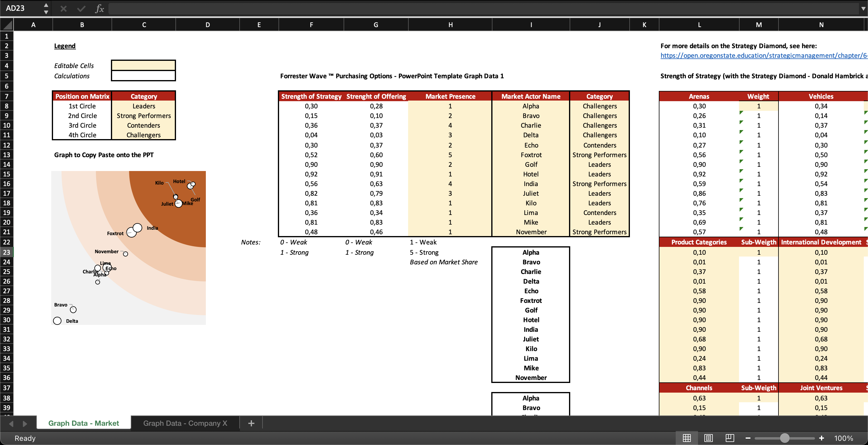Click the green error indicator in cell M9
Viewport: 868px width, 445px height.
[741, 112]
